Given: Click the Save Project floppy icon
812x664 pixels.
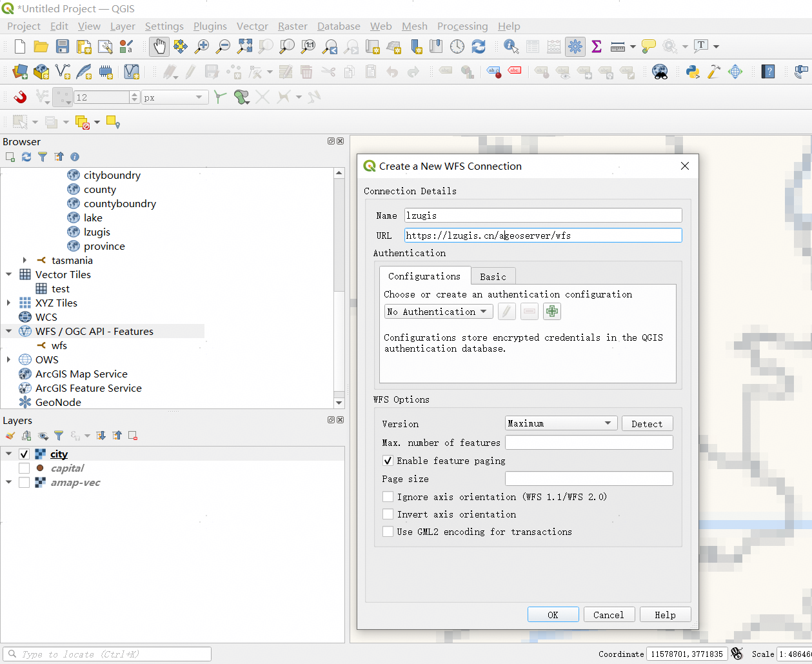Looking at the screenshot, I should tap(63, 46).
